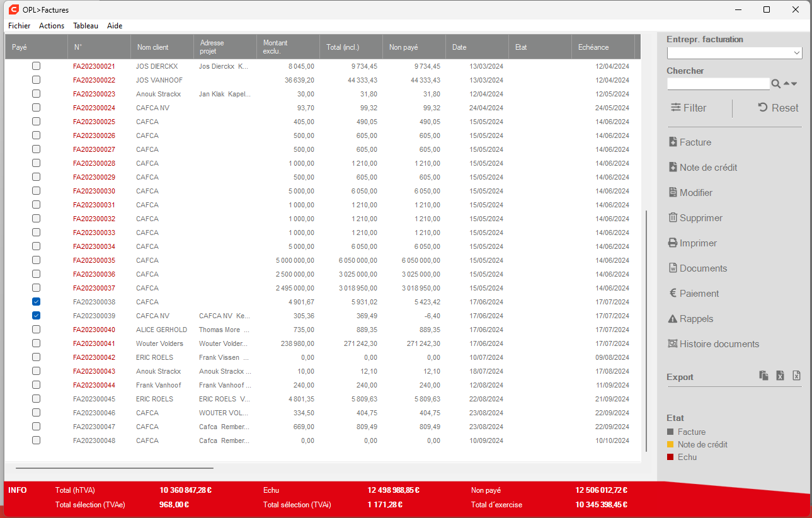Click the Imprimer printer icon

pyautogui.click(x=673, y=243)
